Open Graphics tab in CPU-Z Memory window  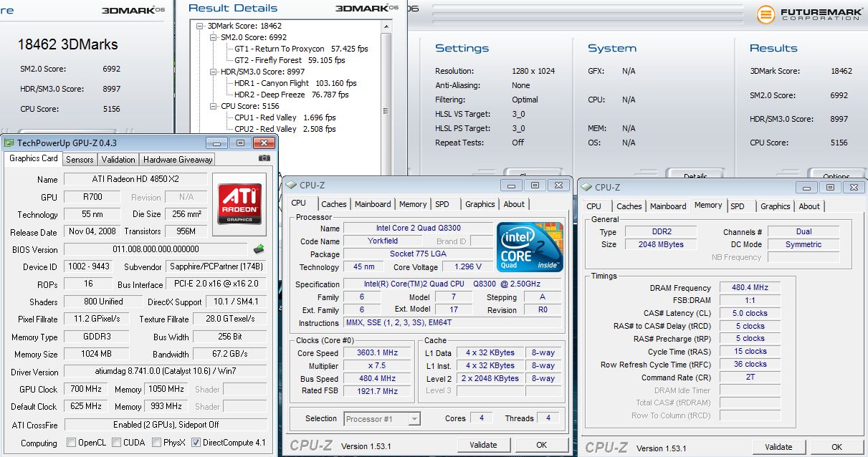(x=775, y=206)
